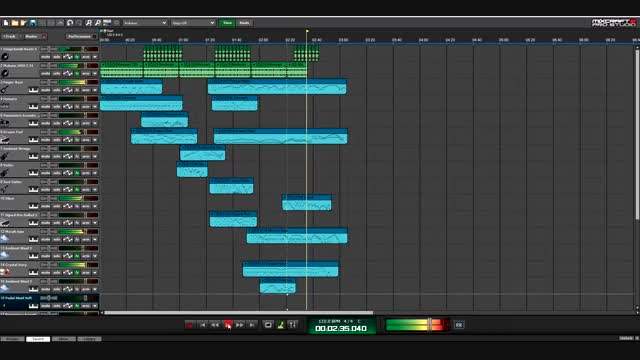
Task: Mute track 10 Oboe
Action: (x=45, y=206)
